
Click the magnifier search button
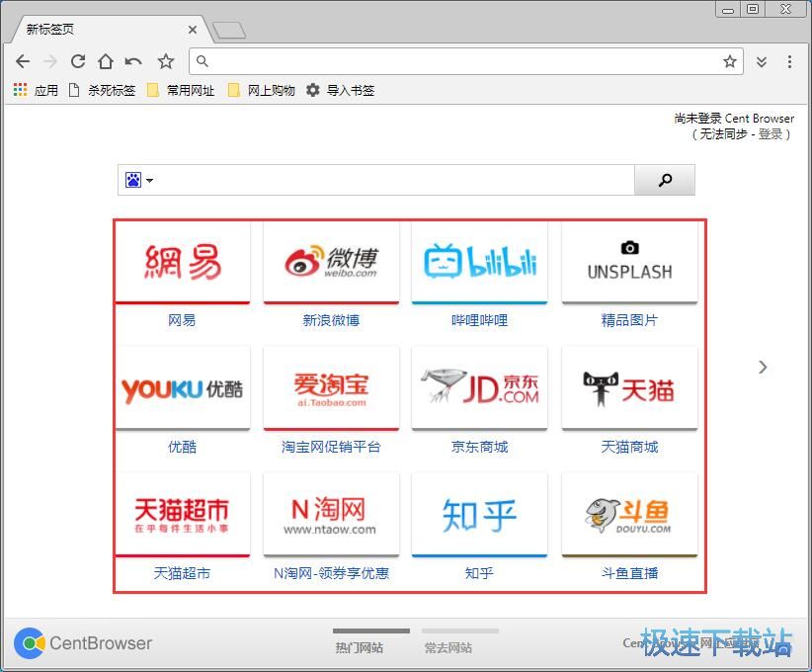(x=665, y=180)
